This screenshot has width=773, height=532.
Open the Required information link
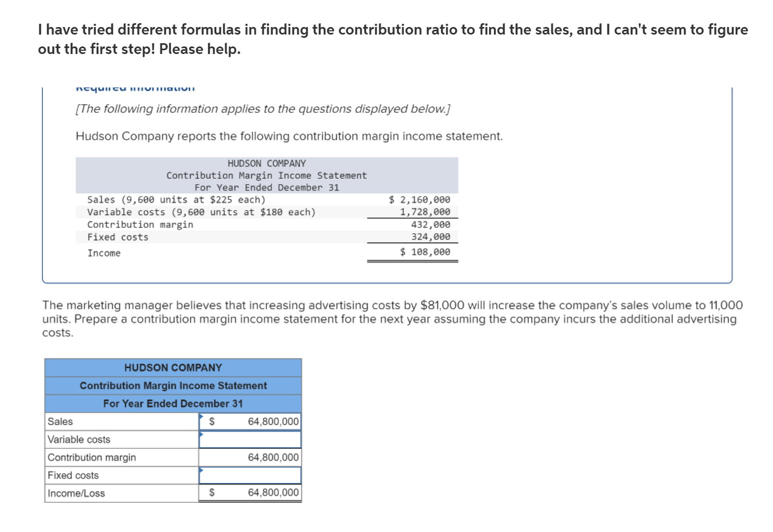[x=135, y=87]
